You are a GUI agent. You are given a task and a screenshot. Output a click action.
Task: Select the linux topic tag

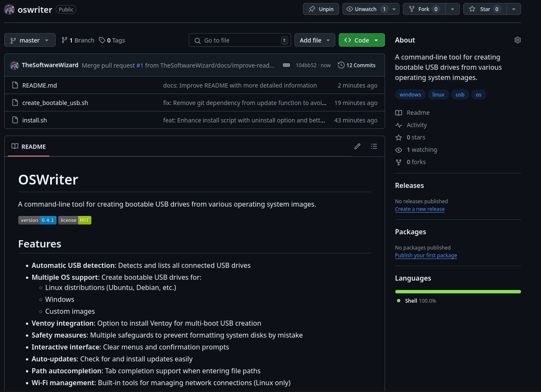coord(438,94)
